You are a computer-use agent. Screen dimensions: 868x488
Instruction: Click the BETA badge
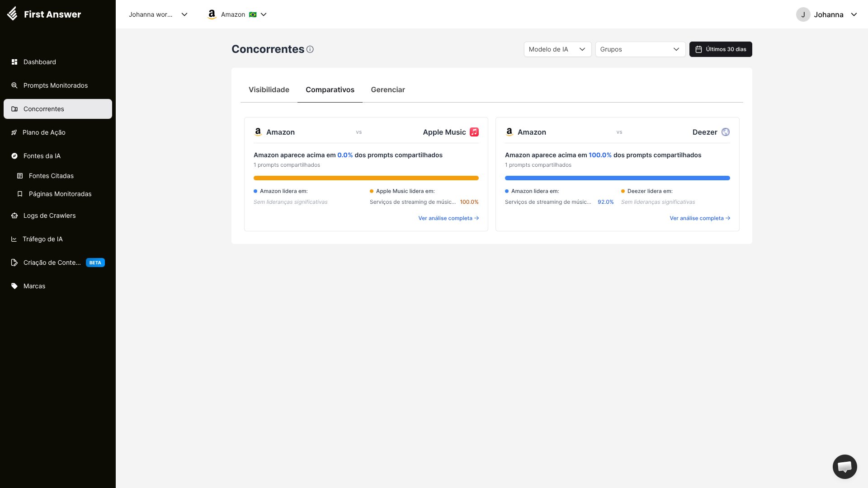(95, 263)
